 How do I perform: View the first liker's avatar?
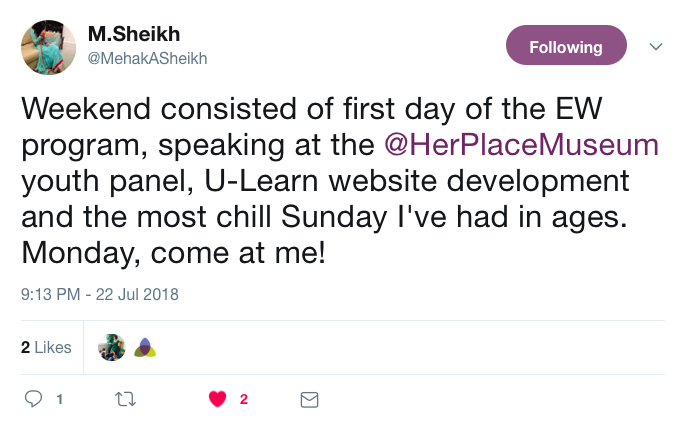pyautogui.click(x=111, y=347)
